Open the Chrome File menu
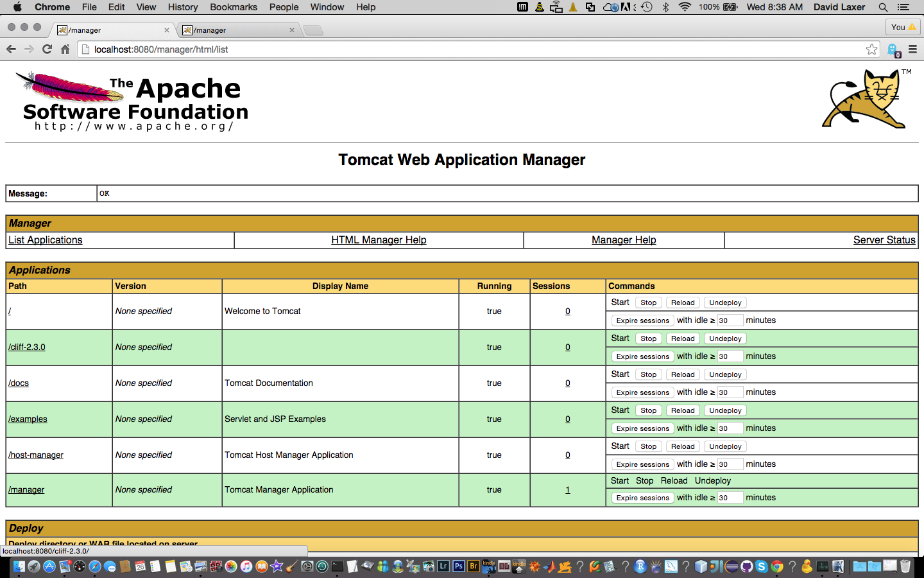The width and height of the screenshot is (924, 578). [89, 7]
